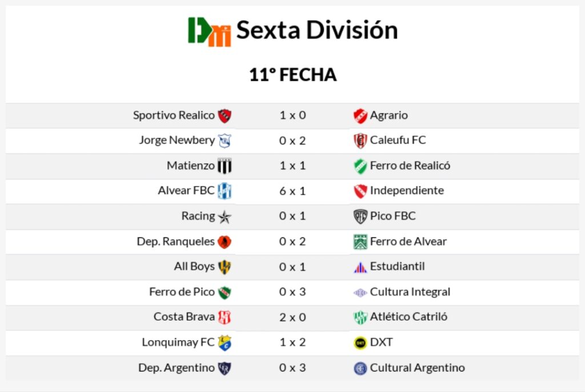
Task: Open the Sexta División heading
Action: click(x=317, y=30)
